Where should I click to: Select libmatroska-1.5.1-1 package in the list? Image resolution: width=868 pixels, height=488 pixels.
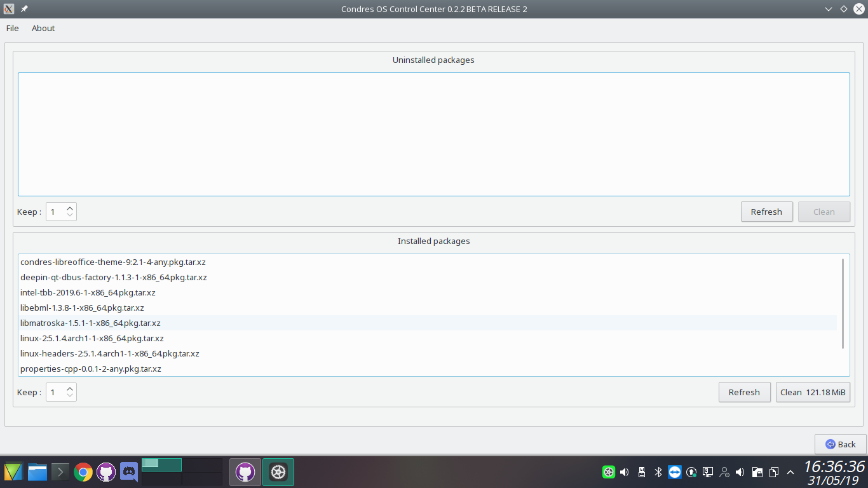point(90,323)
